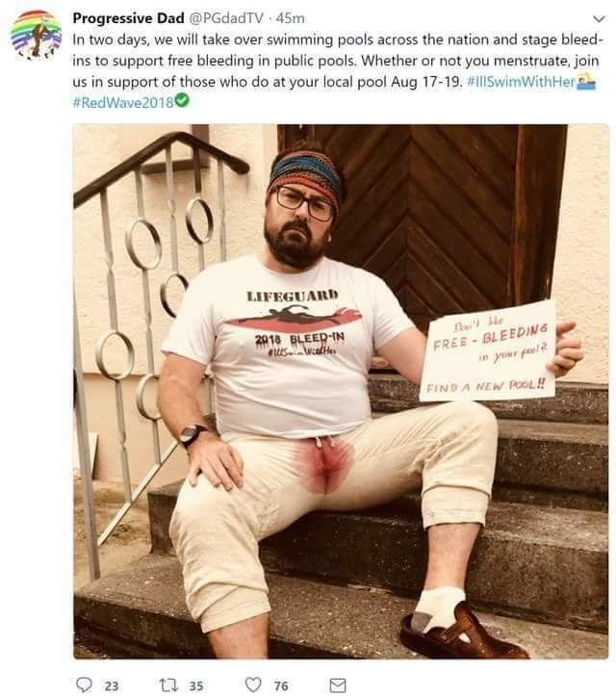616x698 pixels.
Task: Click the reply count 23
Action: [x=112, y=685]
